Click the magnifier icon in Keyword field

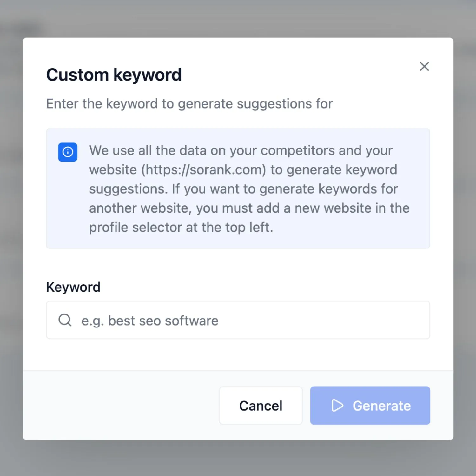(x=65, y=320)
